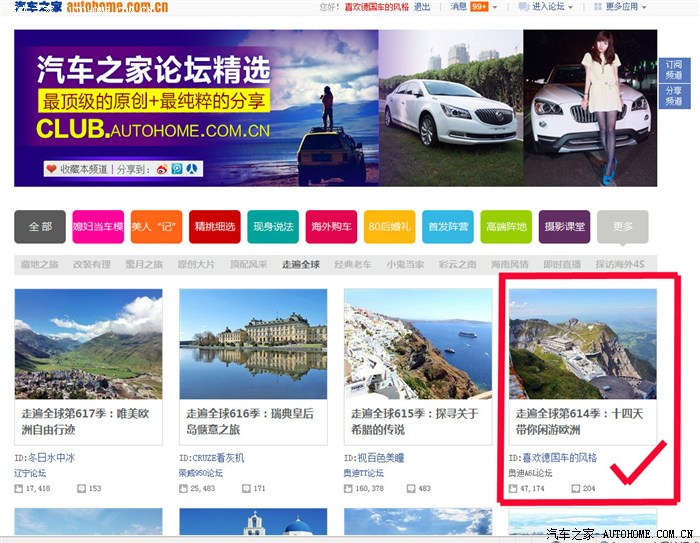Click the last share icon in banner
This screenshot has width=700, height=543.
pos(190,169)
